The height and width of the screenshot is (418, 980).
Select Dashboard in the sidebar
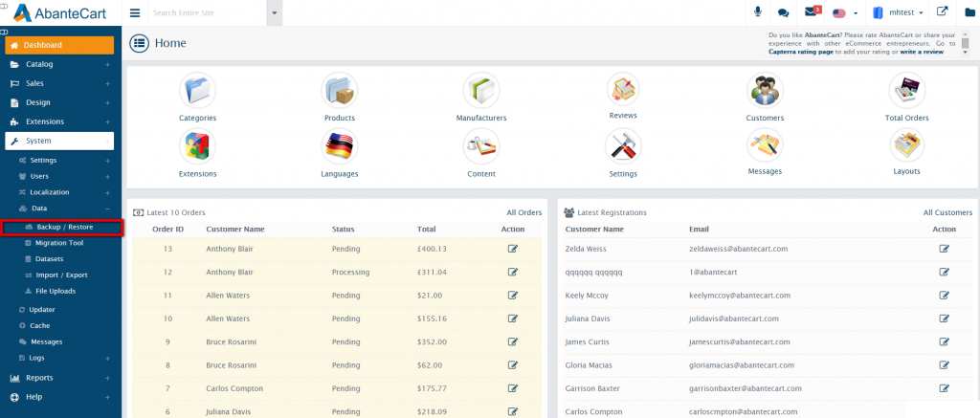click(x=59, y=45)
